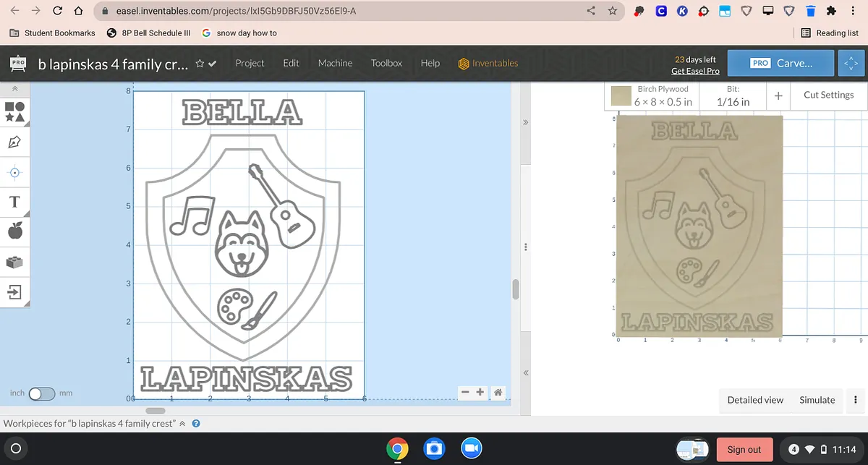Screen dimensions: 868x465
Task: Open Zoom app from the shelf
Action: click(x=472, y=449)
